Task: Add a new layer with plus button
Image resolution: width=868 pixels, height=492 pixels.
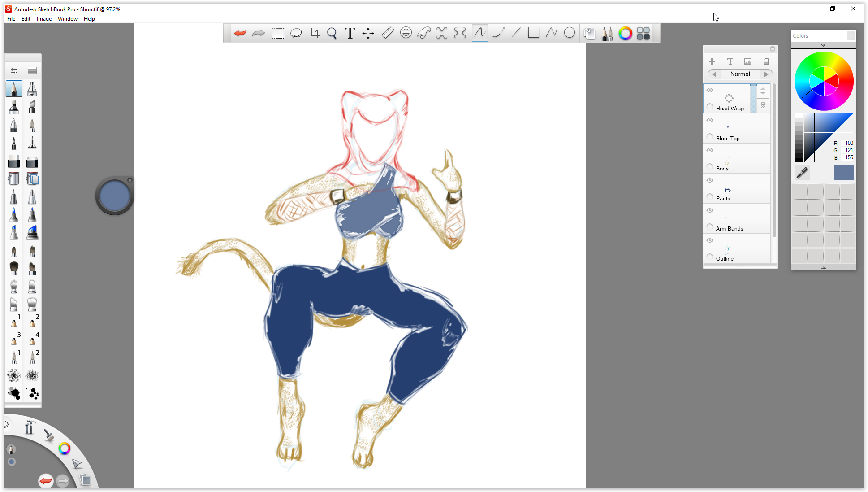Action: coord(712,61)
